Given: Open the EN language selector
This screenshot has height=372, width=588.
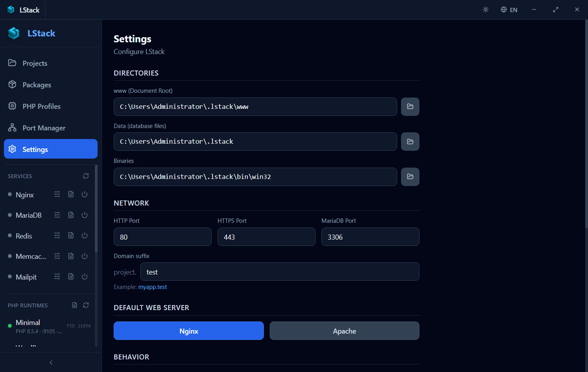Looking at the screenshot, I should tap(509, 10).
